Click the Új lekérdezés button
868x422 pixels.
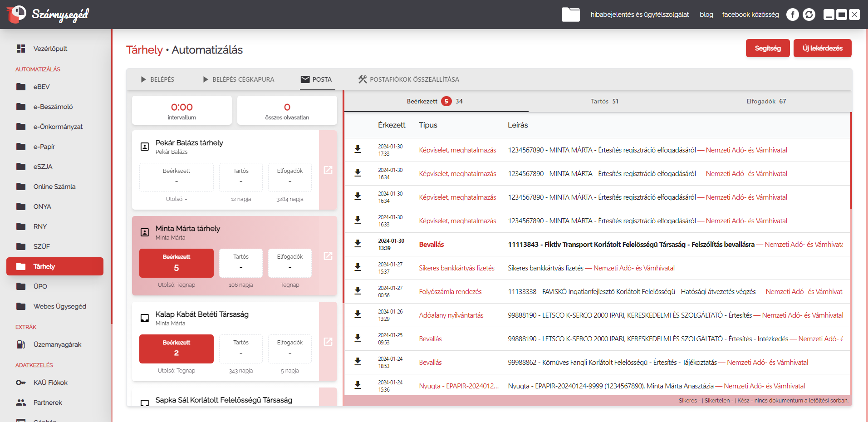822,48
